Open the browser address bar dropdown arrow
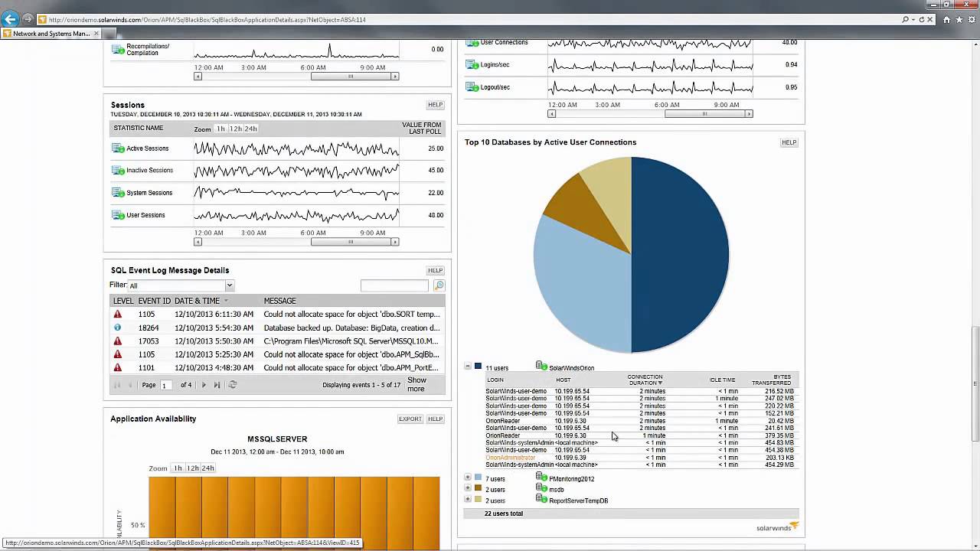Image resolution: width=980 pixels, height=551 pixels. 913,20
